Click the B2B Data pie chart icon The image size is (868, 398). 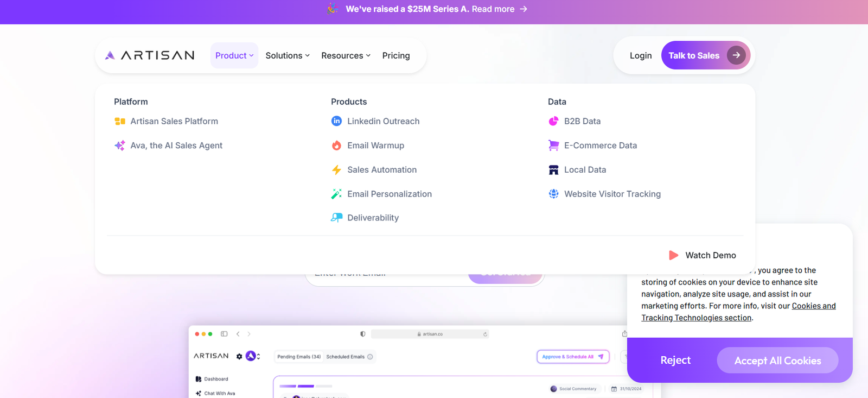coord(553,121)
